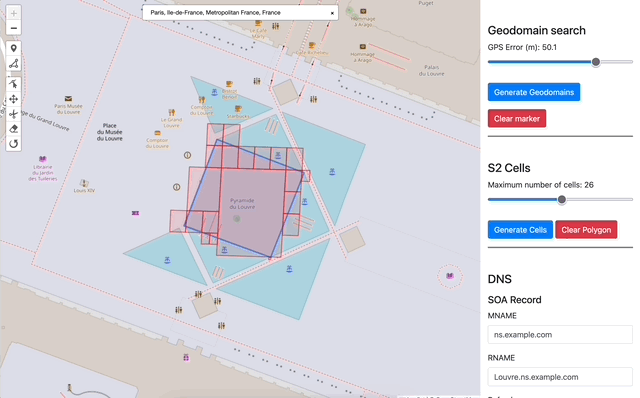Click the Generate Cells button

point(520,230)
